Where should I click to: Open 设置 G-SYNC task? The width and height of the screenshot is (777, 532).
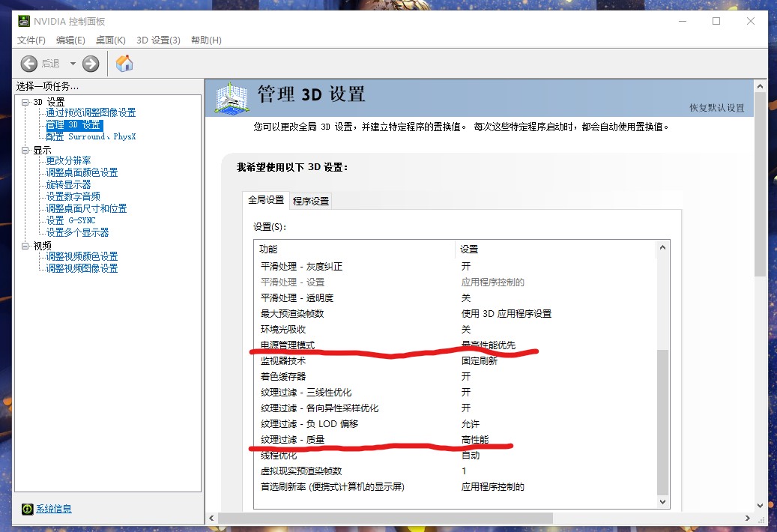tap(70, 220)
